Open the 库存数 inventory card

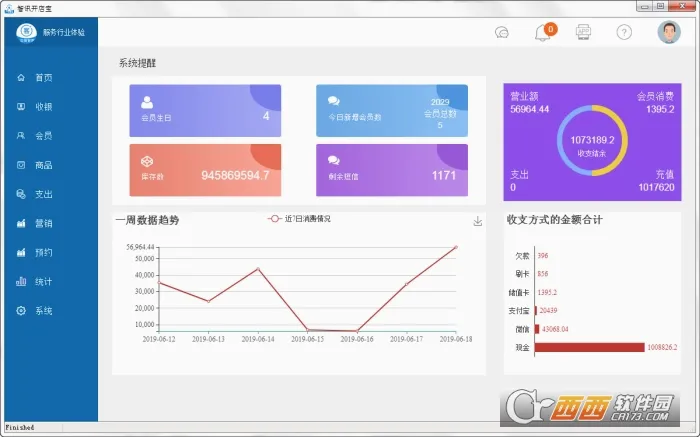pyautogui.click(x=205, y=170)
